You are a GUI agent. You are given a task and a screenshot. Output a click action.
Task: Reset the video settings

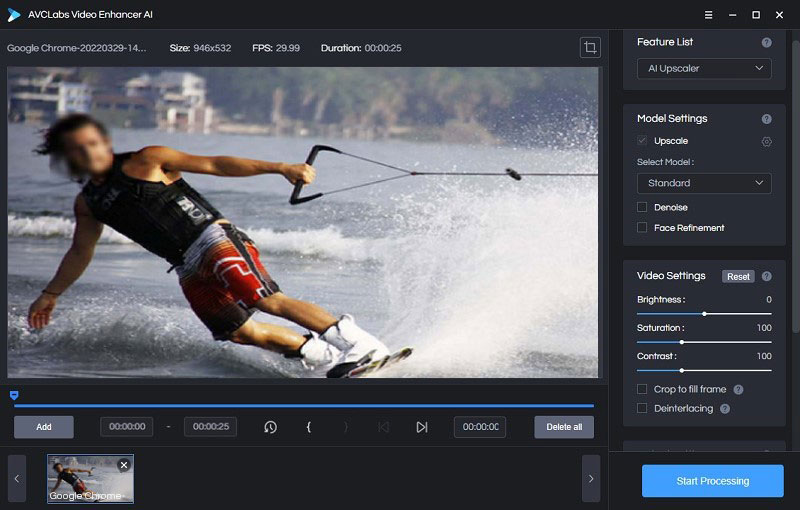coord(738,276)
